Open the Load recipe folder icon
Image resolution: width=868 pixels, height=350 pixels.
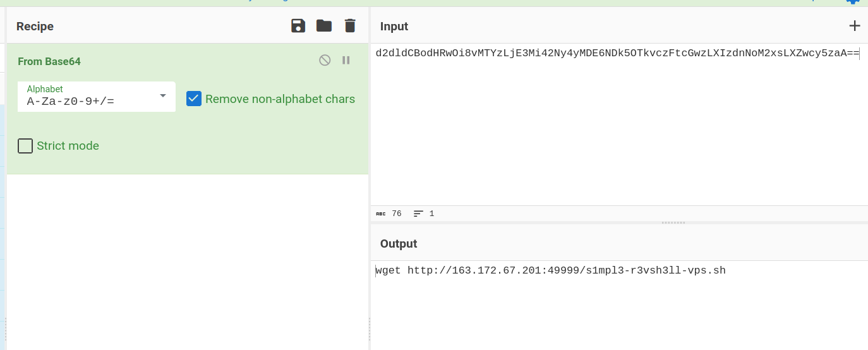324,26
